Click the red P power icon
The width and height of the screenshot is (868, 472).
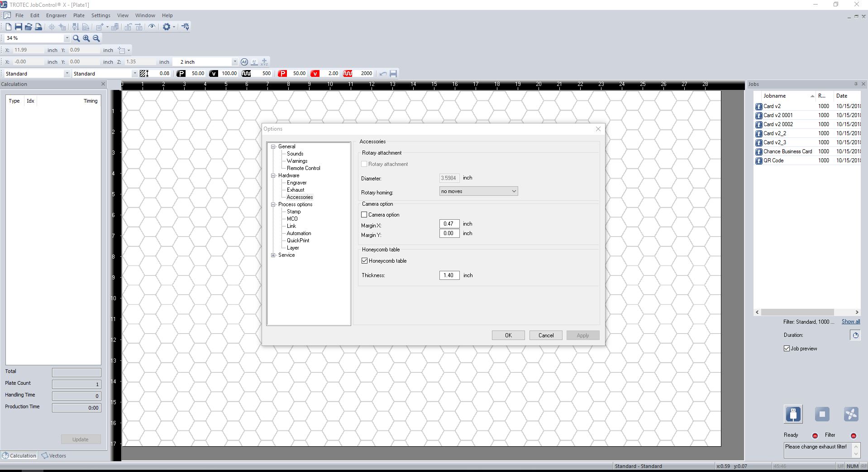pyautogui.click(x=282, y=73)
